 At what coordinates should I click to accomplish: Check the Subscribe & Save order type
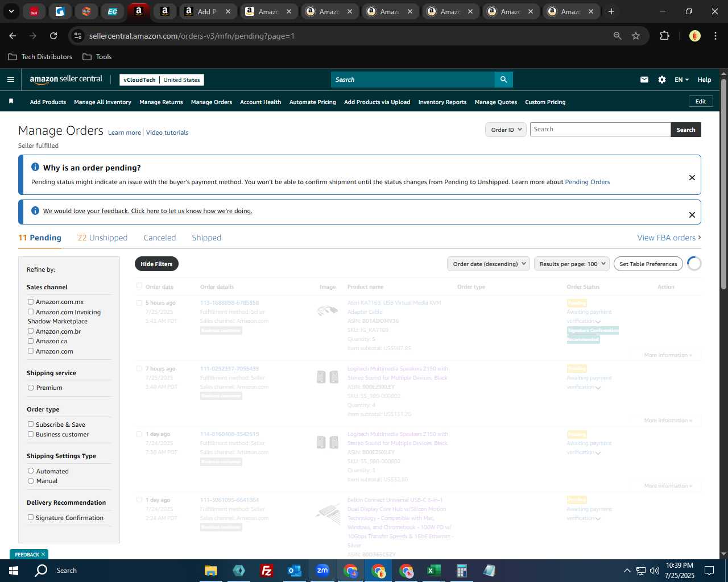pos(31,424)
